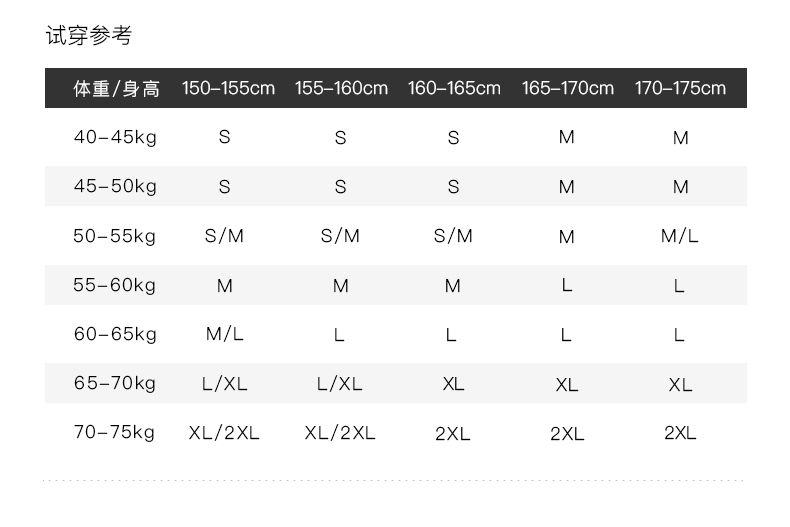This screenshot has width=790, height=527.
Task: Click the 40-45kg row label
Action: pyautogui.click(x=115, y=137)
